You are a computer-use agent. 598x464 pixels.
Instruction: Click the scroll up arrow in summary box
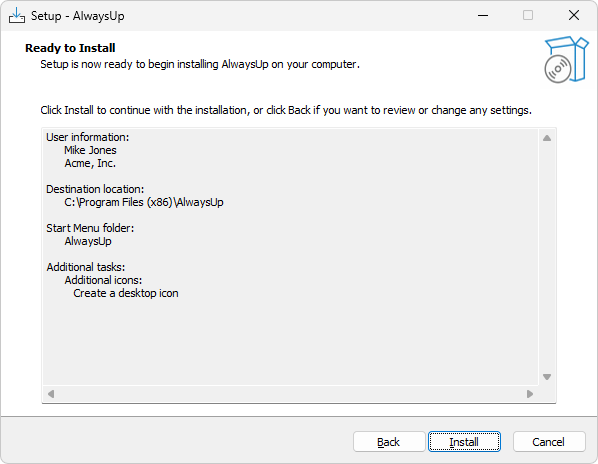547,138
